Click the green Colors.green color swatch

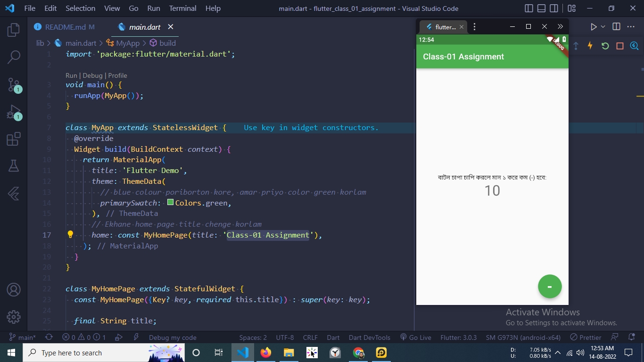click(170, 203)
